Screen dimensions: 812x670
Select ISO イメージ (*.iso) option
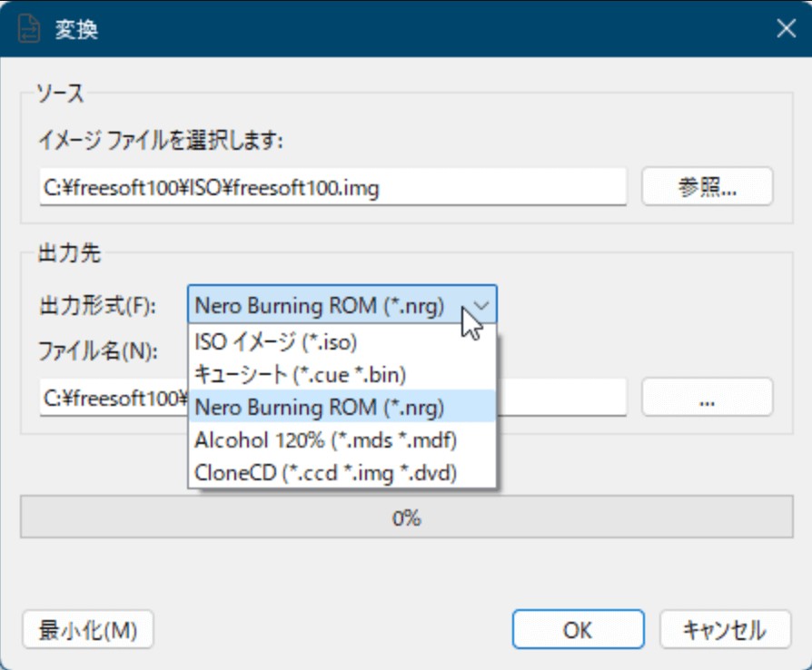[x=342, y=341]
